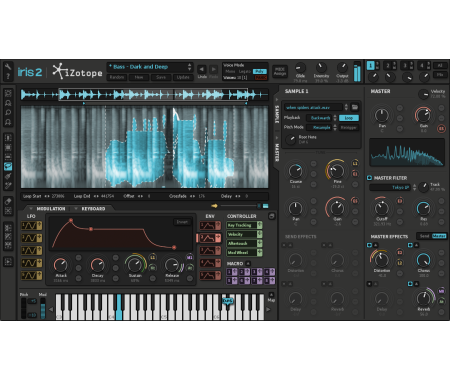Switch voice mode to Mono

pyautogui.click(x=230, y=71)
